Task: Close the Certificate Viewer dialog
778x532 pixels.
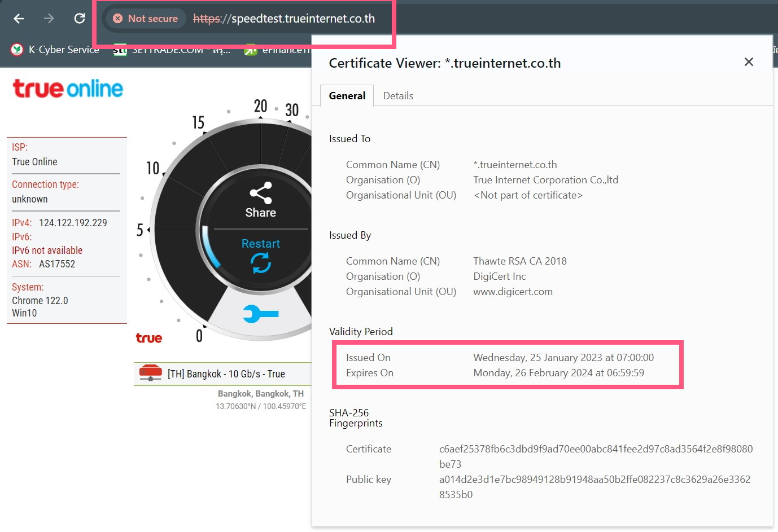Action: 749,62
